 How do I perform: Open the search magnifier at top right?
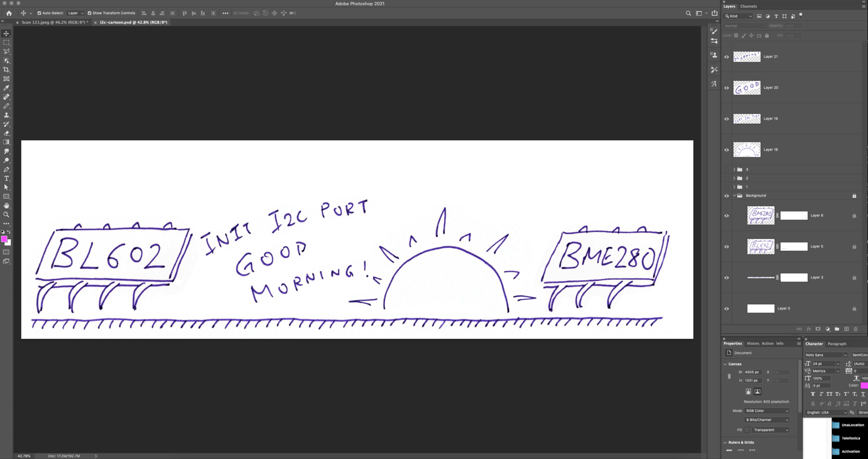tap(688, 13)
